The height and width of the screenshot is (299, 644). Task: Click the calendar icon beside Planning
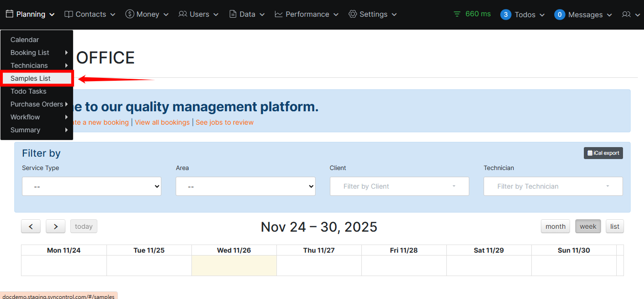pyautogui.click(x=10, y=14)
